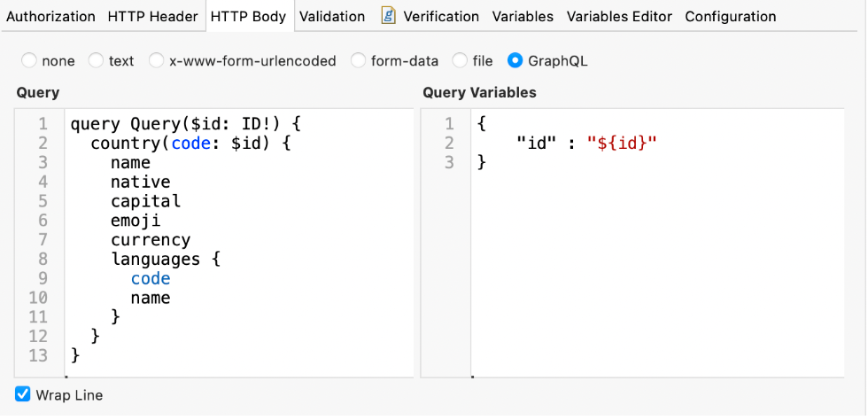Viewport: 868px width, 420px height.
Task: Choose x-www-form-urlencoded body type
Action: coord(157,60)
